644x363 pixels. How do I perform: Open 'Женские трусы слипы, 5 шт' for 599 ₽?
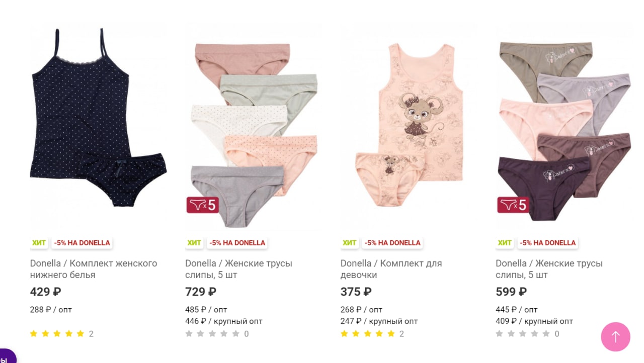(549, 269)
